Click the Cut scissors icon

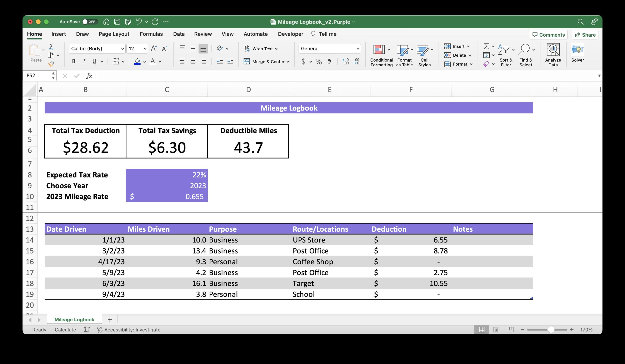tap(51, 46)
